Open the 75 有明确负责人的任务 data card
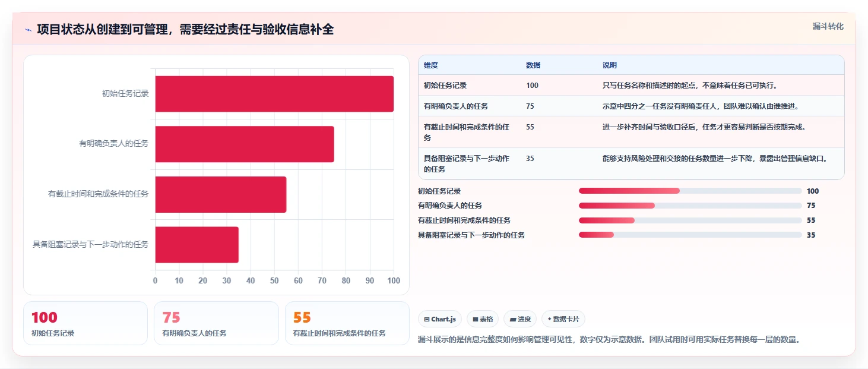 point(216,323)
